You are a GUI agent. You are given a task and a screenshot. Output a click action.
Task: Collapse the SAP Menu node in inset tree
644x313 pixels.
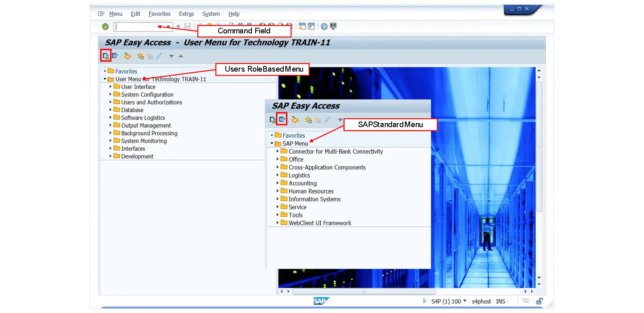(x=272, y=143)
